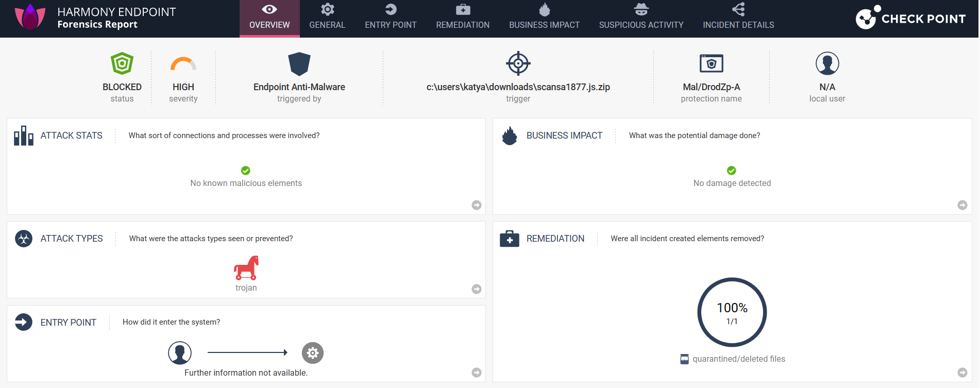Click the Overview tab eye icon
This screenshot has height=388, width=980.
coord(269,9)
